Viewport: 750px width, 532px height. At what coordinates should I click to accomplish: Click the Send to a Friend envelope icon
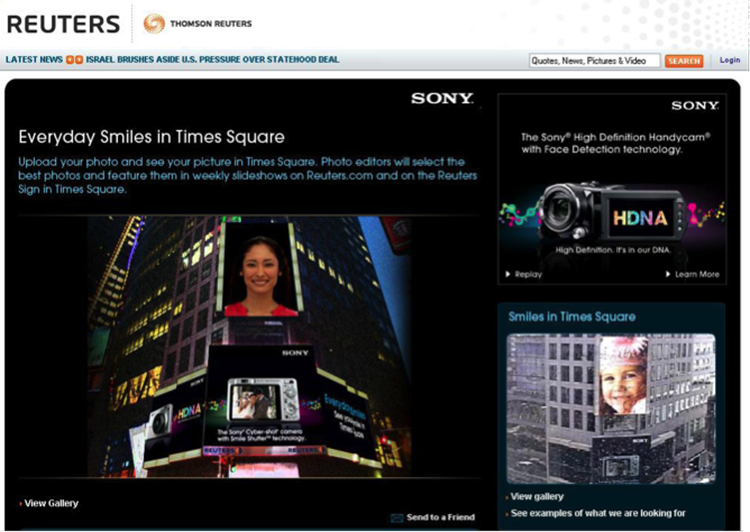coord(397,518)
